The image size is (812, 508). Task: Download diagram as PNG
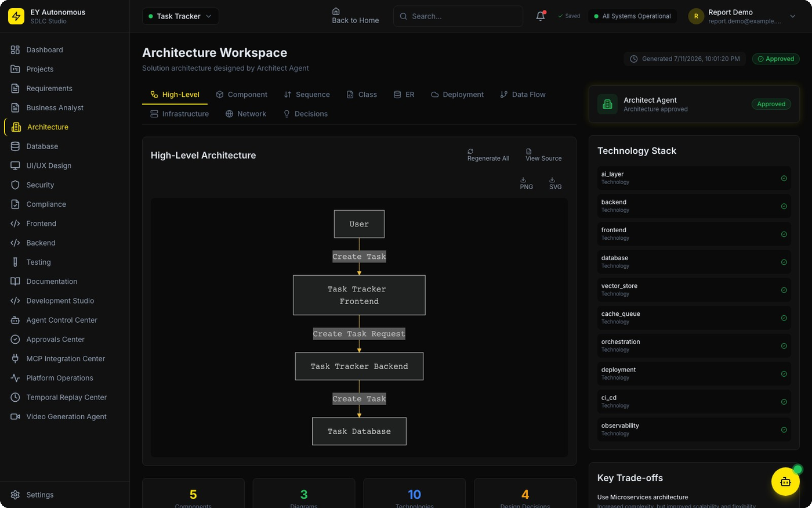pos(526,183)
